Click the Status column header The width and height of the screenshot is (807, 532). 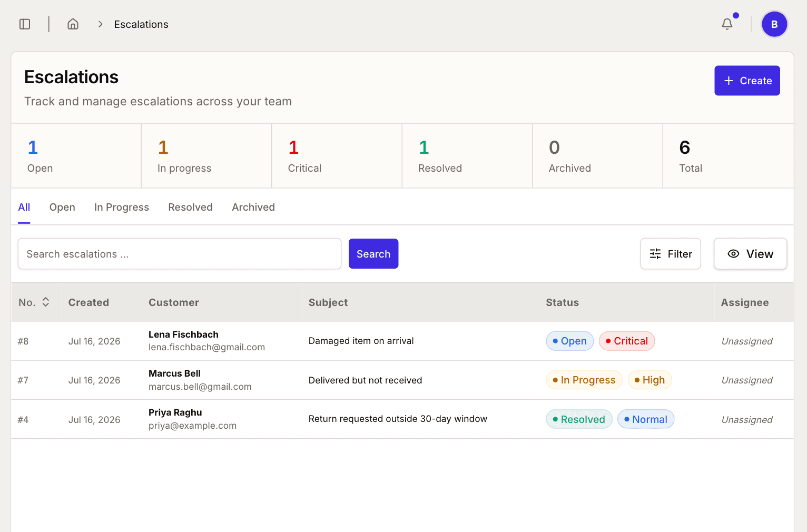[562, 302]
